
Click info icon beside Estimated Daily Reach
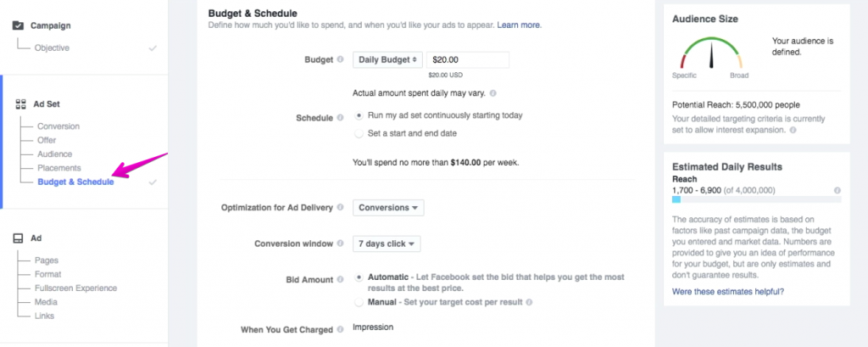[837, 190]
